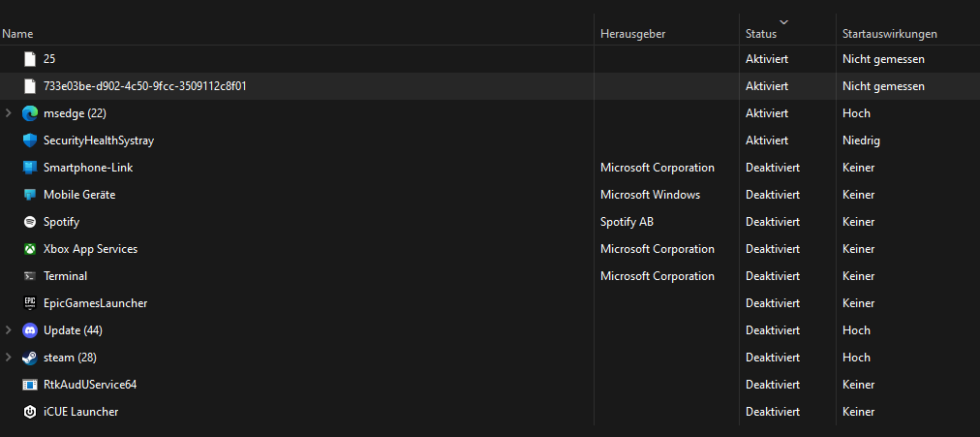Click the Smartphone-Link icon
980x437 pixels.
tap(29, 168)
